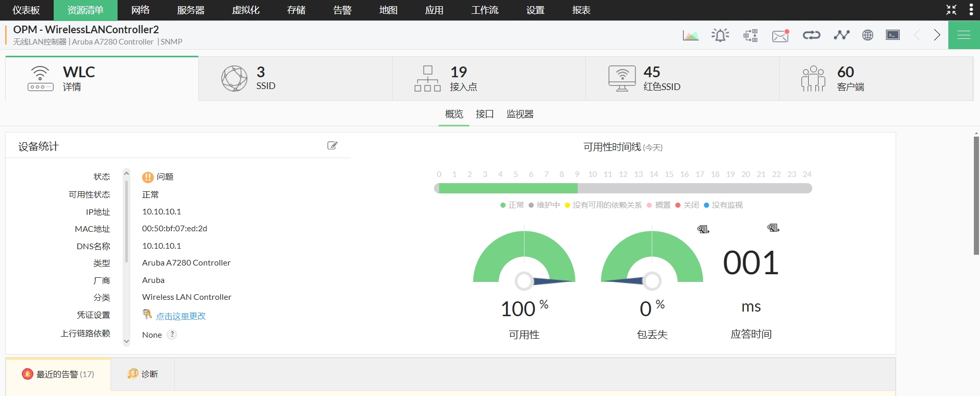Open the workflow diagram icon
980x396 pixels.
tap(750, 35)
